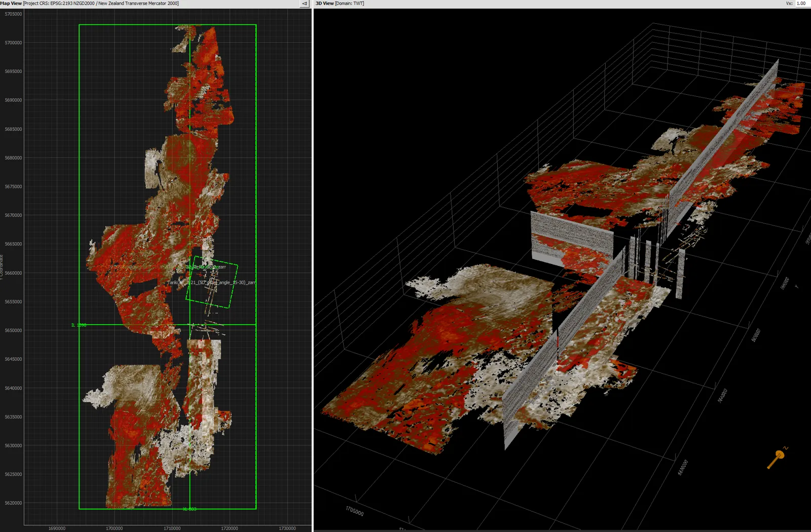Click the X axis value 1710000 in Map View
The image size is (811, 532).
pos(172,528)
